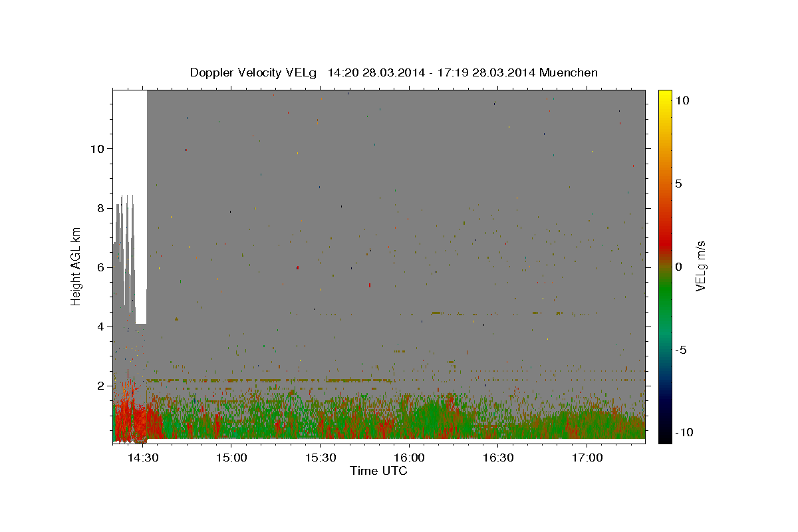The width and height of the screenshot is (798, 532).
Task: Click the yellow top end of colorbar
Action: 665,96
